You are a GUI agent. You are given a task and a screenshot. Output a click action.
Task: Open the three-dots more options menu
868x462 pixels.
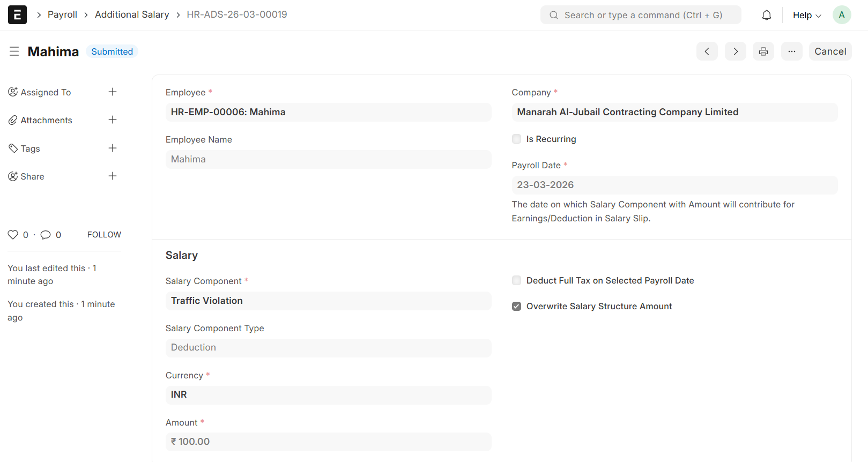coord(791,51)
